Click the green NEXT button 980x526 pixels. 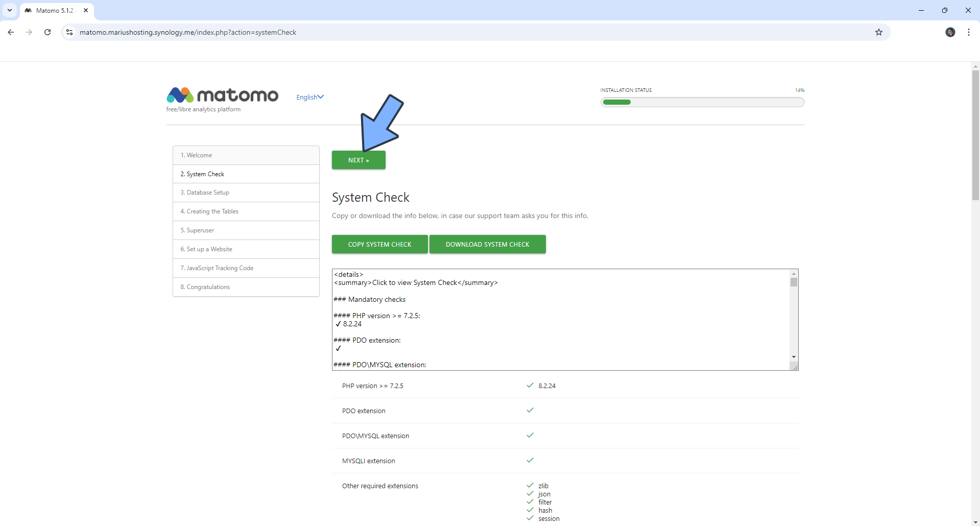[x=358, y=160]
